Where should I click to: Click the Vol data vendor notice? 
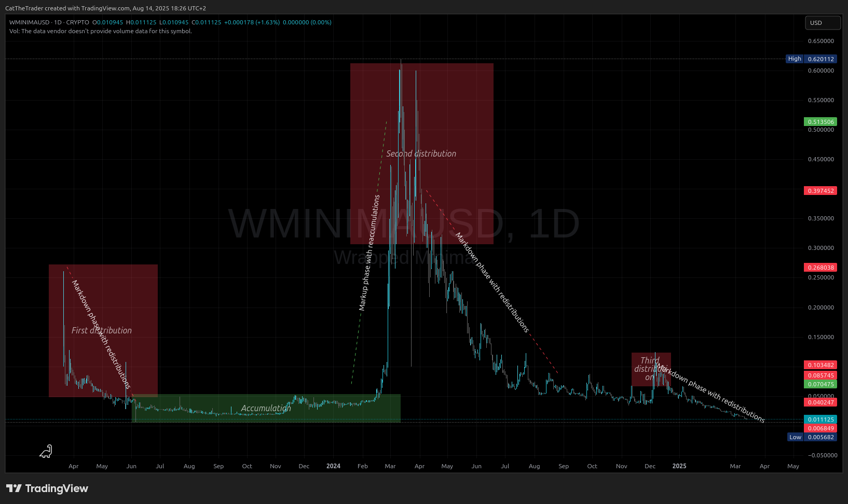pos(101,31)
